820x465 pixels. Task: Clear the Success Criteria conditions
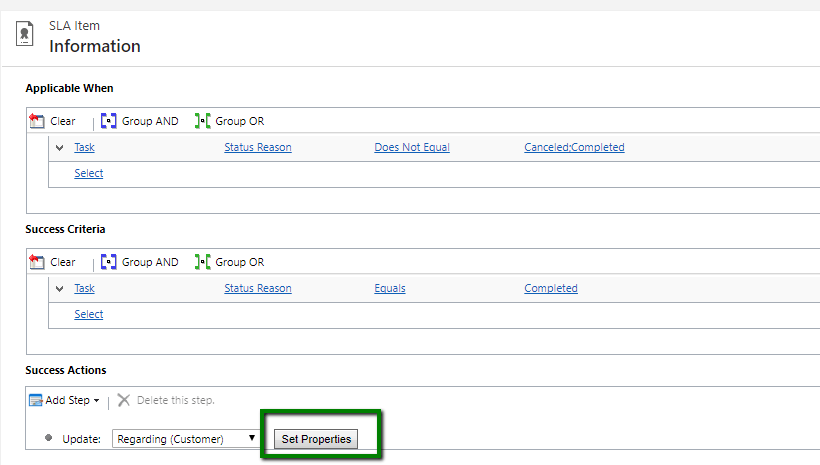point(53,262)
